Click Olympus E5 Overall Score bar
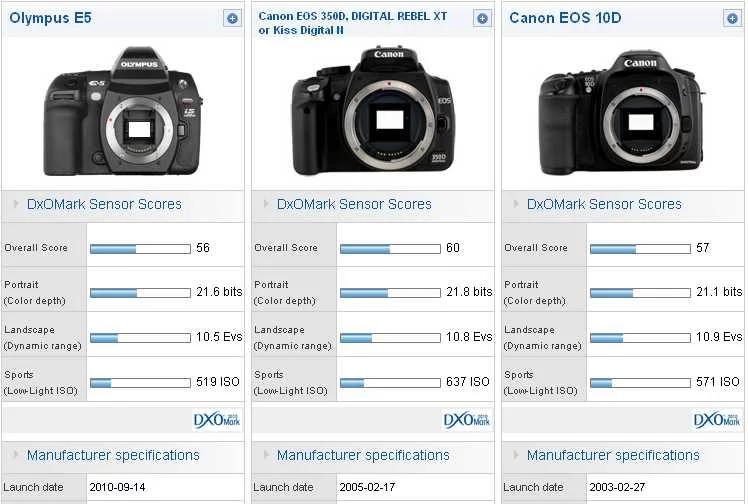The height and width of the screenshot is (504, 748). (140, 249)
